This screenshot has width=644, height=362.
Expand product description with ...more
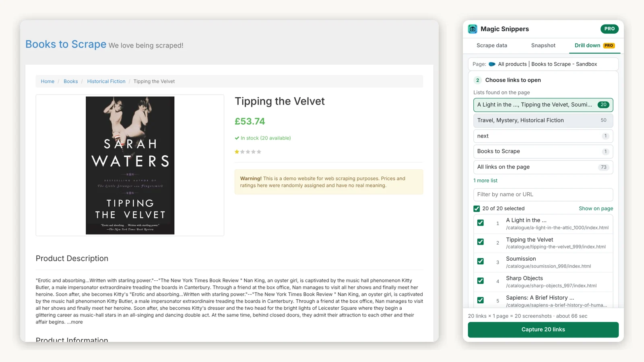click(75, 322)
